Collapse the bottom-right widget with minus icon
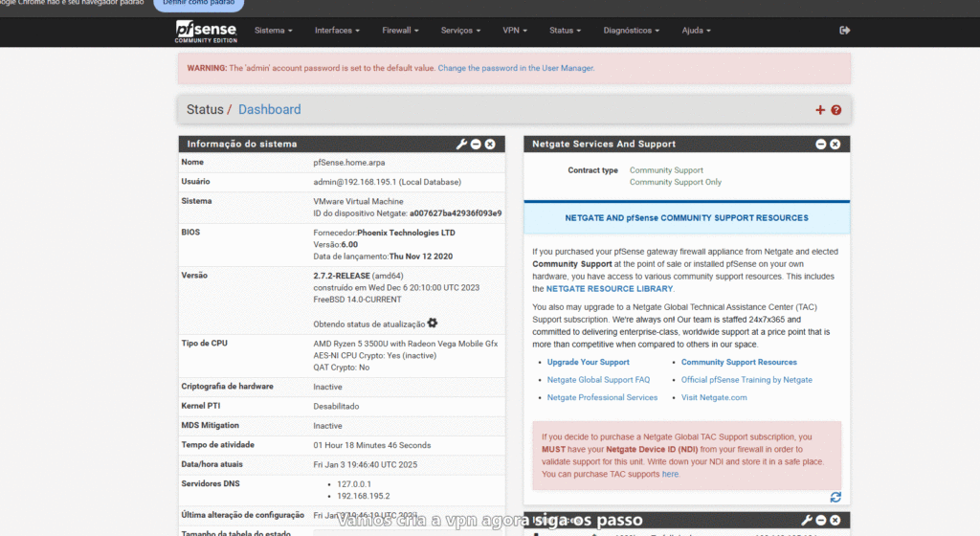 [820, 520]
